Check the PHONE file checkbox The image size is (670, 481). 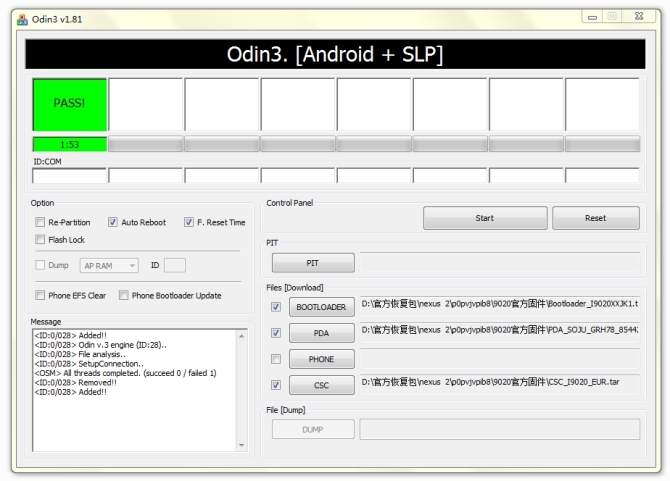click(276, 359)
